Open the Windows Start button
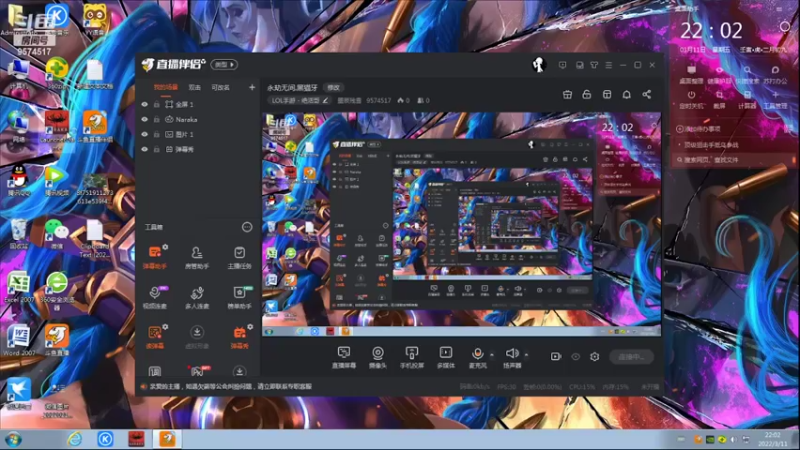The image size is (800, 450). click(13, 439)
